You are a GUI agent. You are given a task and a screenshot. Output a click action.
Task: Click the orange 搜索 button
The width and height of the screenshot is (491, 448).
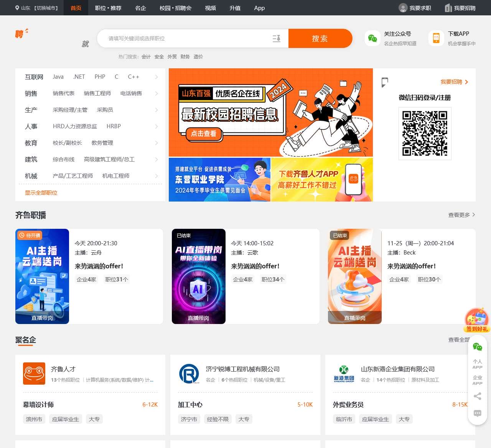320,38
